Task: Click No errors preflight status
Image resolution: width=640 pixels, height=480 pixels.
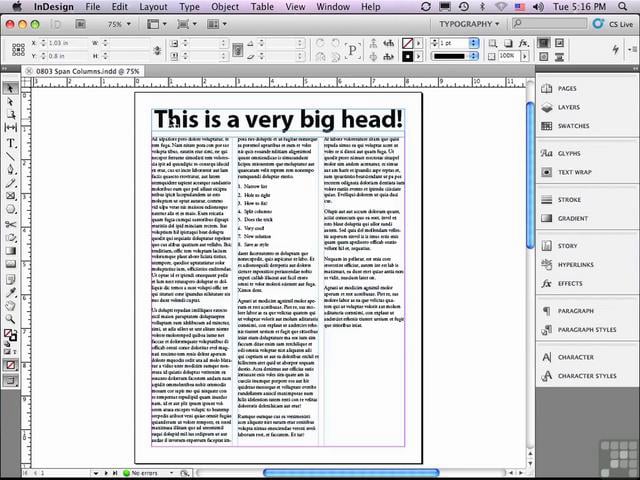Action: (140, 473)
